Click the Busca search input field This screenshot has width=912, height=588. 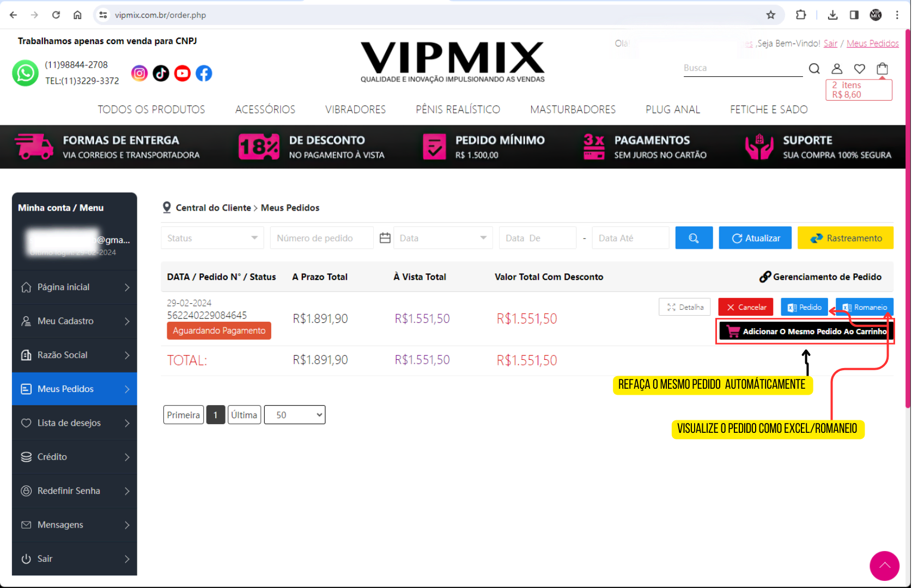(x=743, y=68)
